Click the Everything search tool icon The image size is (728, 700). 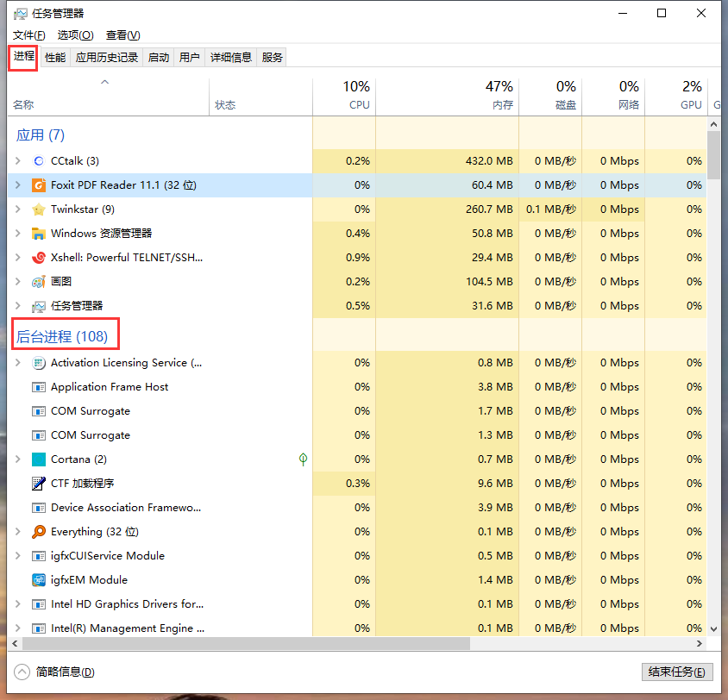[38, 531]
